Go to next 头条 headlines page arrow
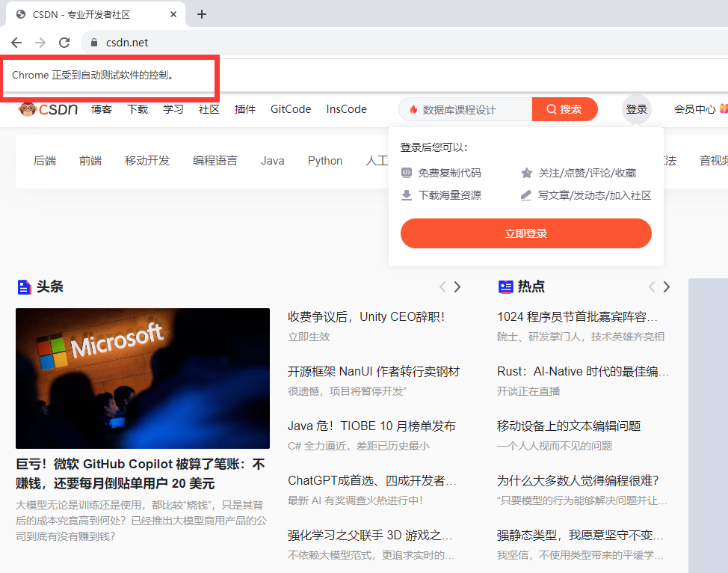This screenshot has height=573, width=728. [x=457, y=286]
